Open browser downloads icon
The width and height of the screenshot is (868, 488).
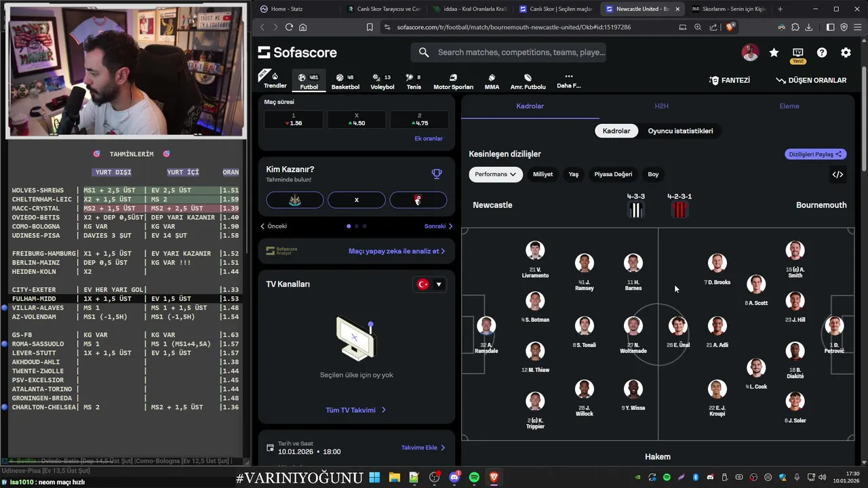coord(810,27)
